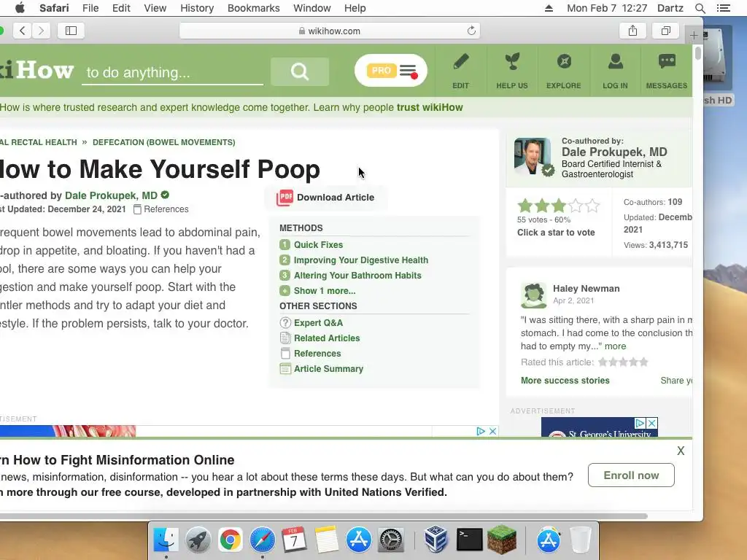Screen dimensions: 747x560
Task: Open the MESSAGES speech bubble icon
Action: pyautogui.click(x=667, y=61)
